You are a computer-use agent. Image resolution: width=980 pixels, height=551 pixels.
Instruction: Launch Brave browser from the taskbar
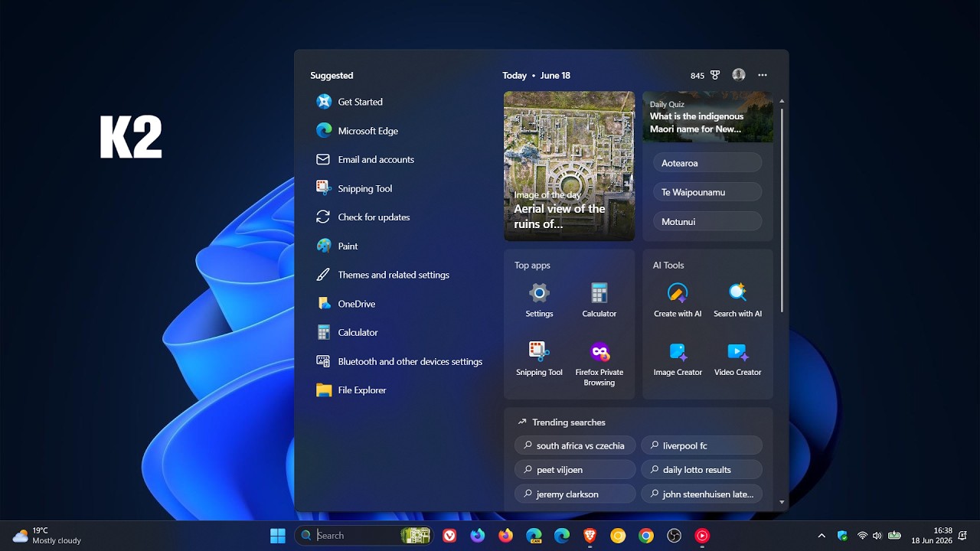point(590,536)
